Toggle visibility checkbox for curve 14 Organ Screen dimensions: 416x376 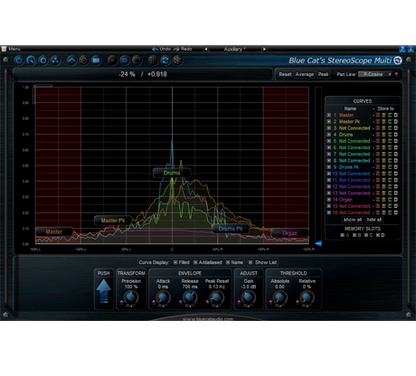(x=329, y=200)
